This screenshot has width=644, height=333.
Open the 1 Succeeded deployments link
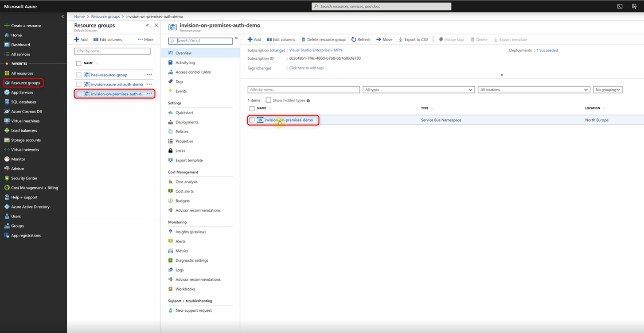547,50
